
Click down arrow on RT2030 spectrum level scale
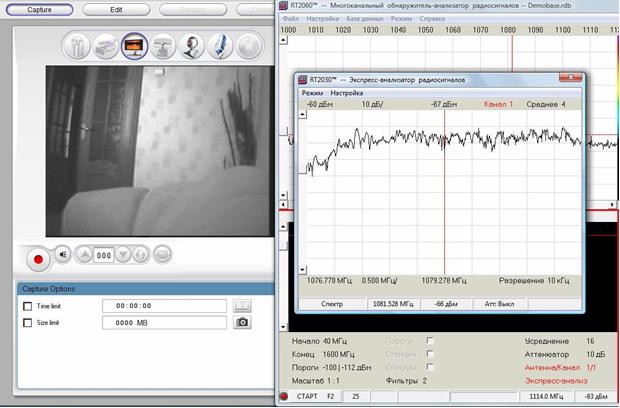coord(302,270)
